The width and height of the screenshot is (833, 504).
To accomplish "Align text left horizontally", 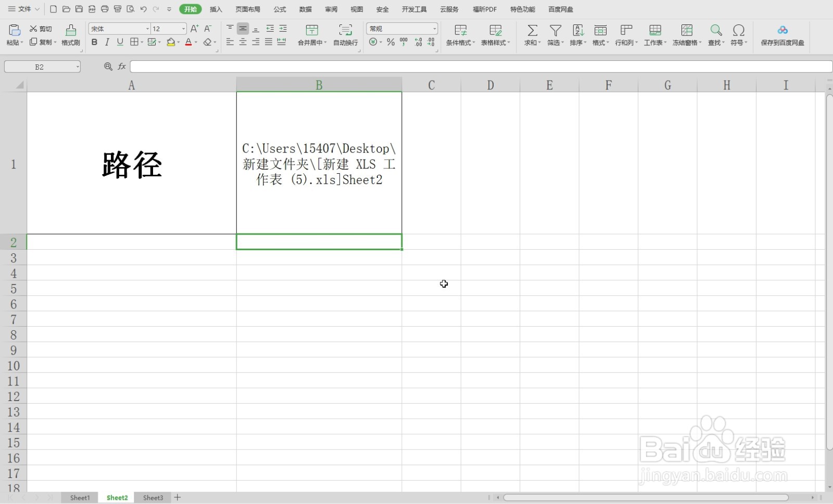I will (230, 42).
